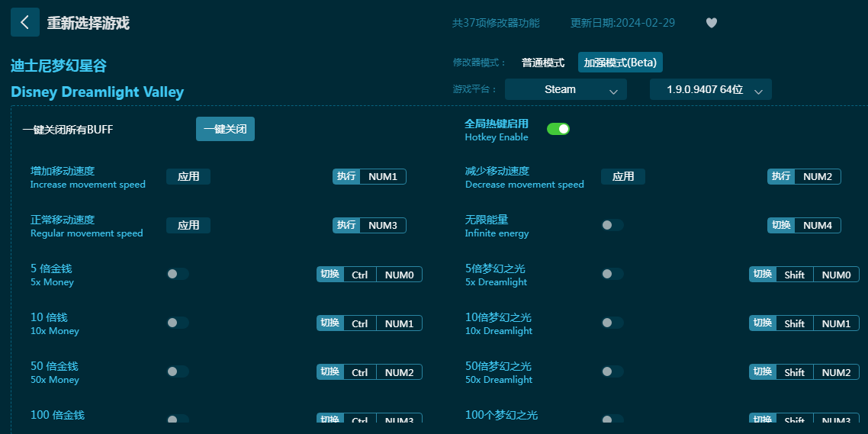Screen dimensions: 868x434
Task: Open the Steam platform dropdown
Action: click(566, 89)
